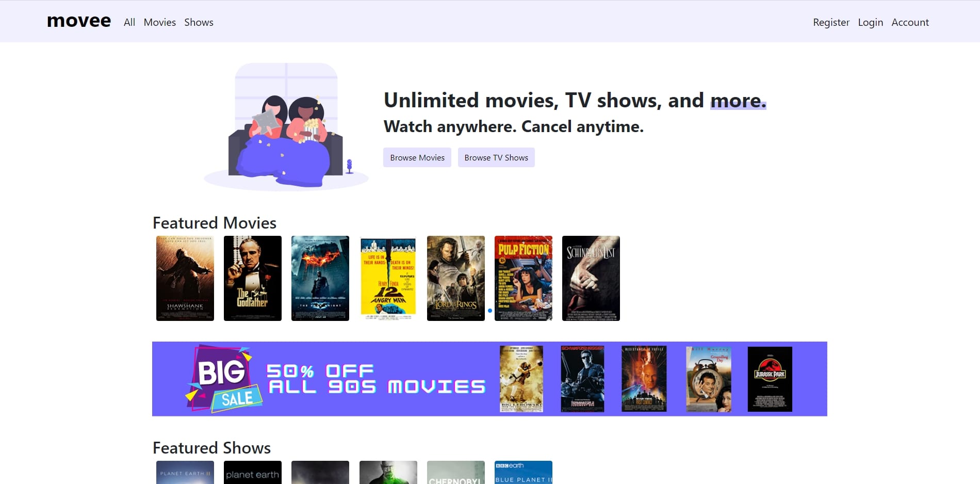Select The Godfather movie poster

coord(253,278)
